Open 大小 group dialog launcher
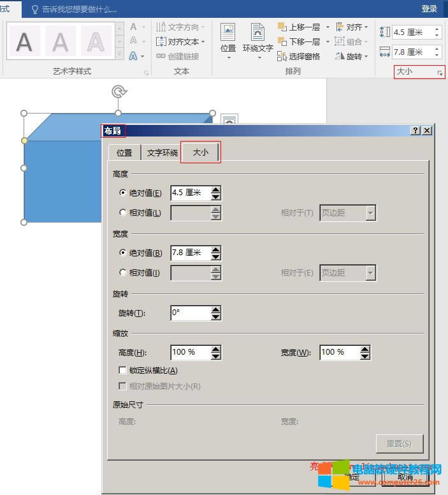This screenshot has height=495, width=448. pyautogui.click(x=440, y=73)
